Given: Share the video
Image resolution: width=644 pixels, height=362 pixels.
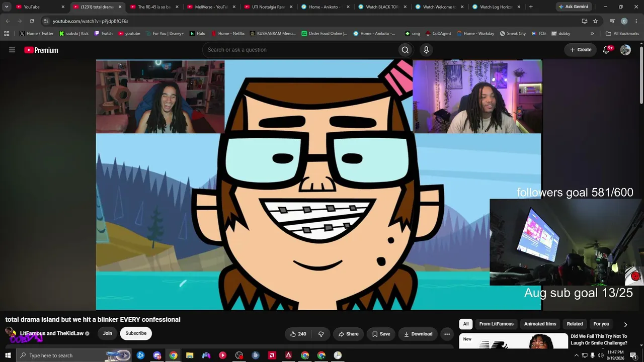Looking at the screenshot, I should (x=348, y=334).
